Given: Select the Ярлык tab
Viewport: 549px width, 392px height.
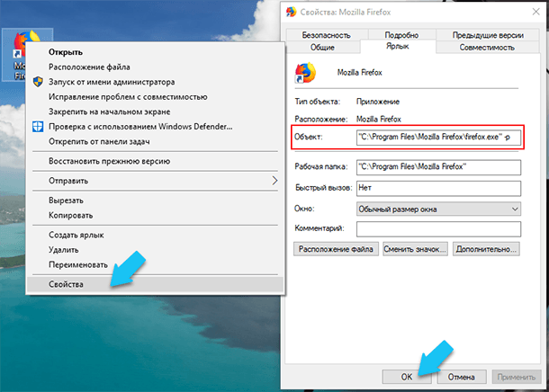Looking at the screenshot, I should pos(398,46).
